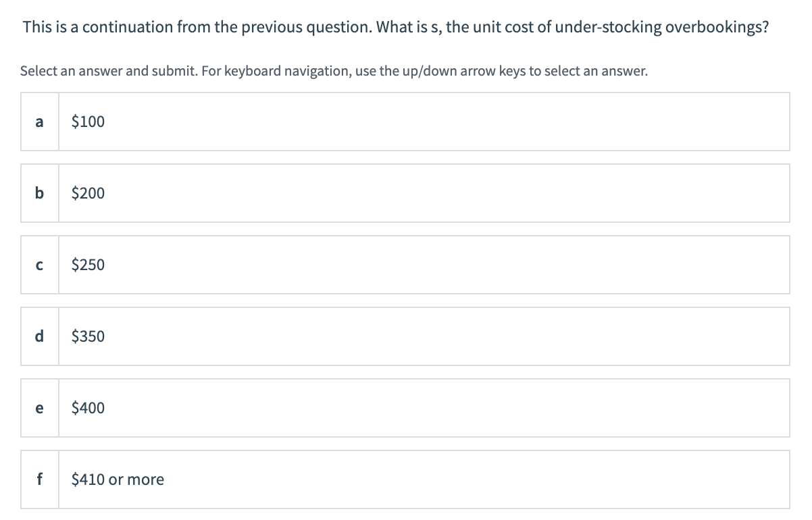
Task: Select answer option d ($350)
Action: pyautogui.click(x=405, y=336)
